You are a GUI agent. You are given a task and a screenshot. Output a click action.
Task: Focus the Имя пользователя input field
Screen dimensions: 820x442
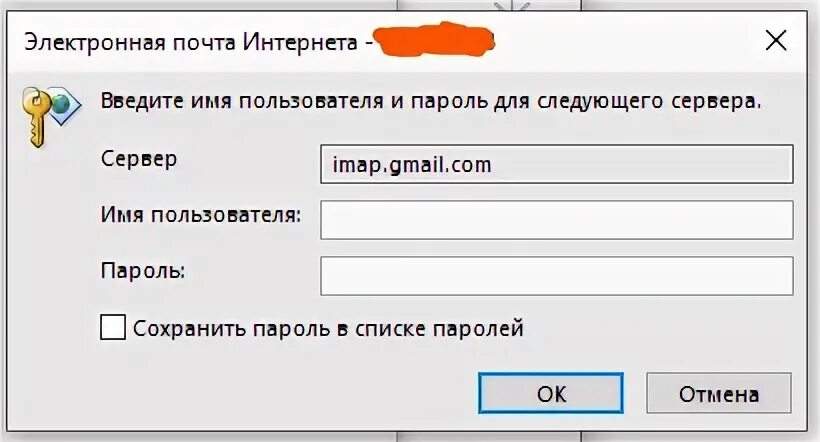pyautogui.click(x=556, y=220)
